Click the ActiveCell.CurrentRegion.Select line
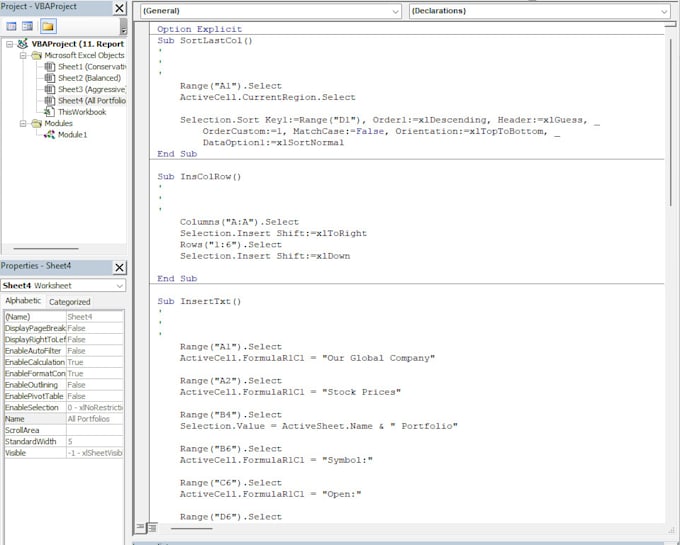Viewport: 680px width, 545px height. [268, 97]
